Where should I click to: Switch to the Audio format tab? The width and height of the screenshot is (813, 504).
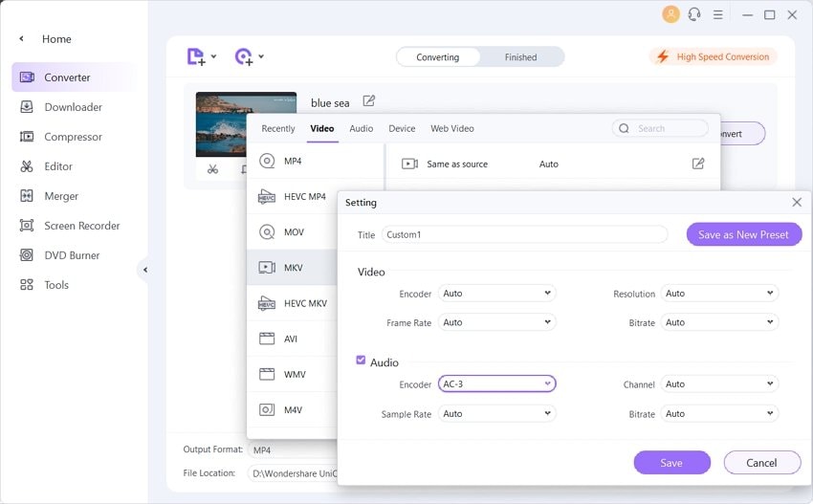click(361, 128)
